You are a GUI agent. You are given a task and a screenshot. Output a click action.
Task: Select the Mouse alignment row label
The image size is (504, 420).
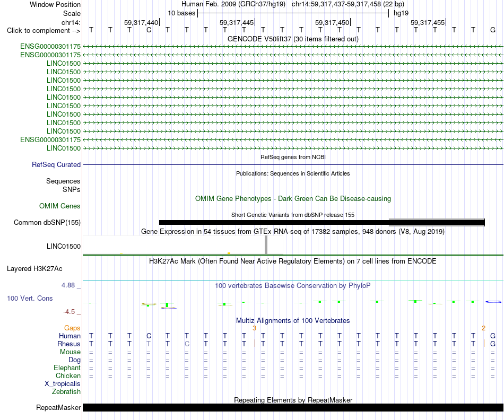pos(70,352)
